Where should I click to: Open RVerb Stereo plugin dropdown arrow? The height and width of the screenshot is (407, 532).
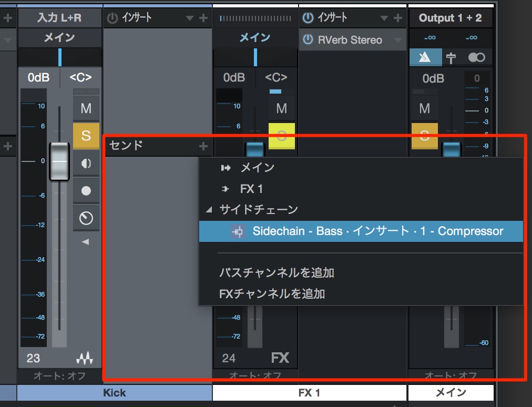click(397, 40)
